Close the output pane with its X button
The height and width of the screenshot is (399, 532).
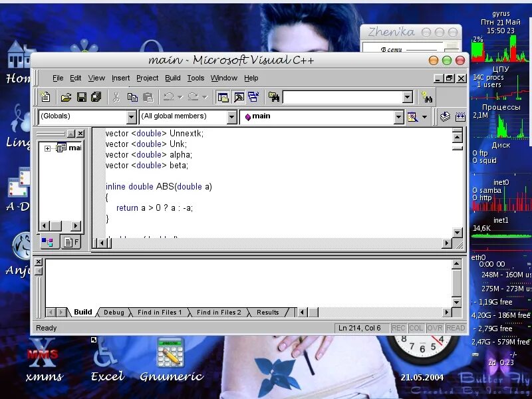(x=39, y=261)
